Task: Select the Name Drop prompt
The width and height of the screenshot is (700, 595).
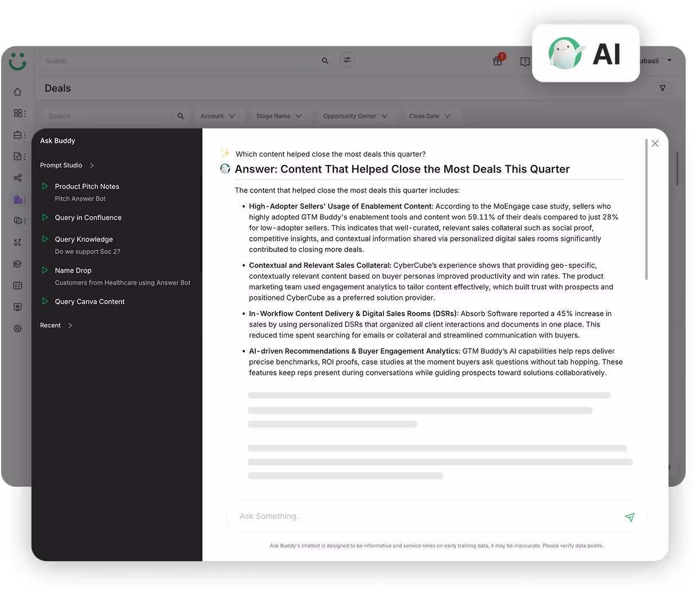Action: pos(73,271)
